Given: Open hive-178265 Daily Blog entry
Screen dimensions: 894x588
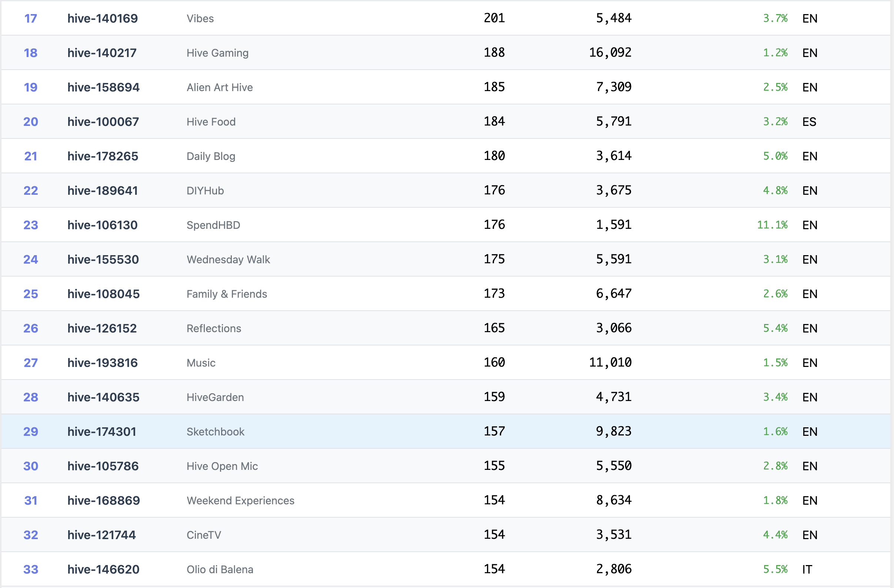Looking at the screenshot, I should point(103,156).
